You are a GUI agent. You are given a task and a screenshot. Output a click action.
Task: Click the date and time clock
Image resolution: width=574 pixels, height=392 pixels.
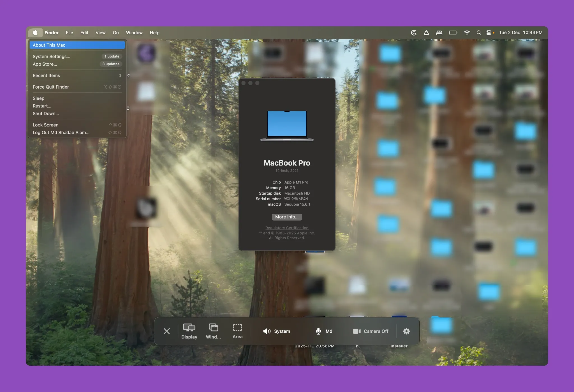(521, 33)
